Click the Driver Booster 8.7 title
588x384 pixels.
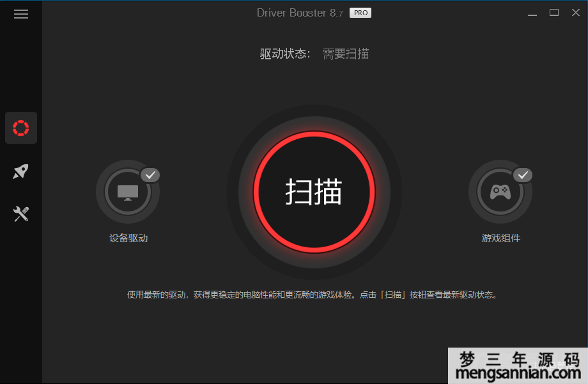(x=300, y=13)
